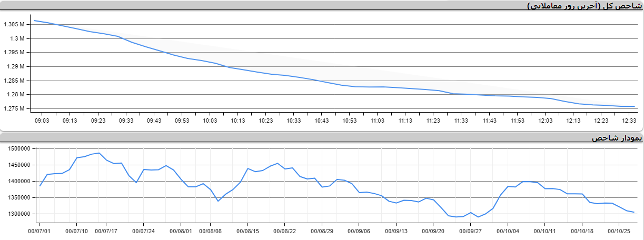Select the 00/09/13 date axis label
This screenshot has width=644, height=240.
click(396, 230)
